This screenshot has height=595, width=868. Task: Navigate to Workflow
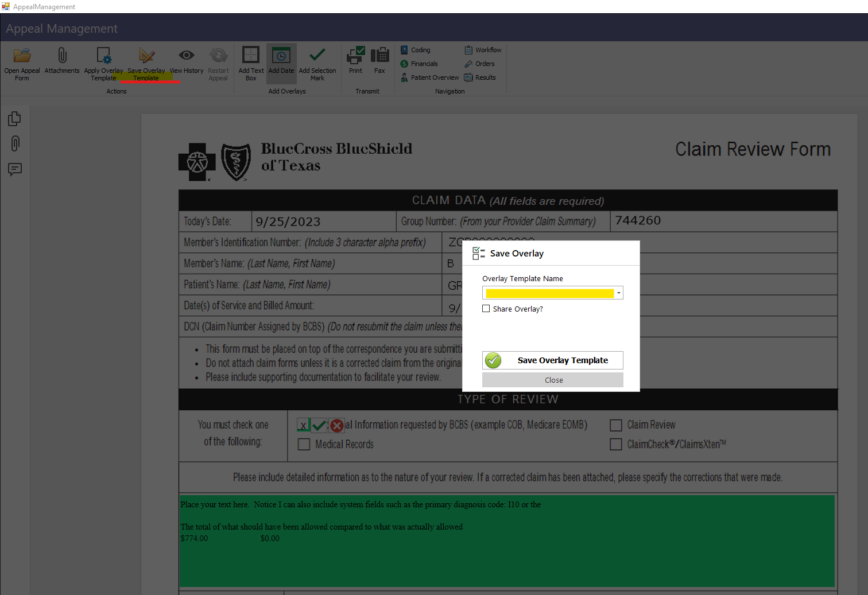pyautogui.click(x=483, y=50)
